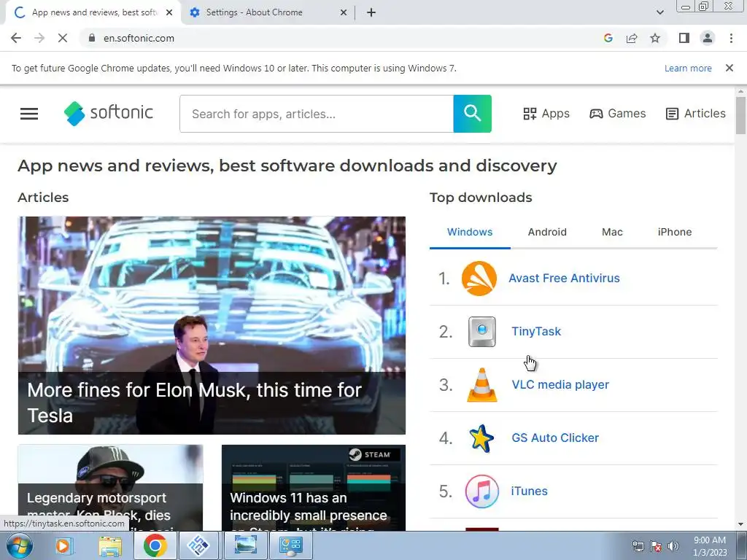Click the Avast Free Antivirus icon
The height and width of the screenshot is (560, 747).
coord(479,279)
